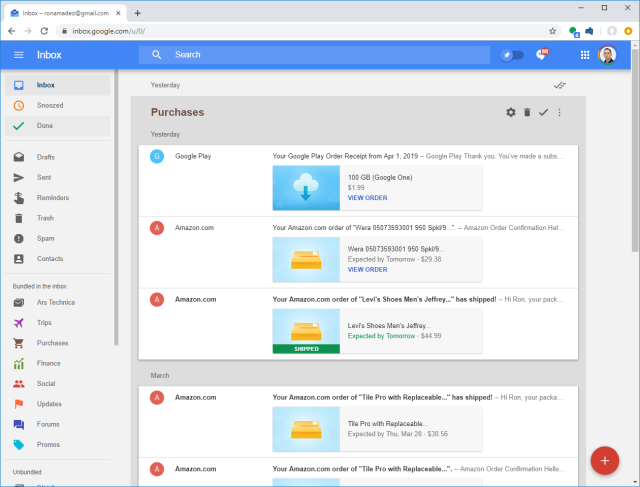640x487 pixels.
Task: Open the hamburger main menu
Action: pos(19,55)
